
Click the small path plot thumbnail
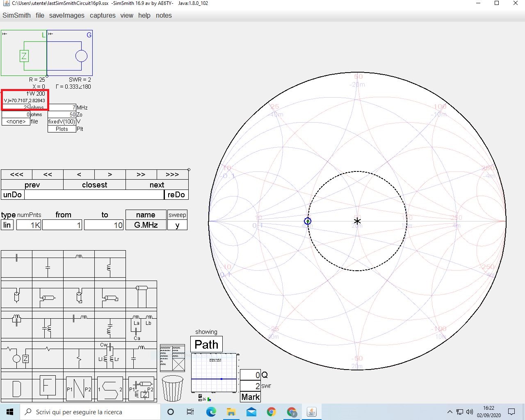(x=215, y=372)
